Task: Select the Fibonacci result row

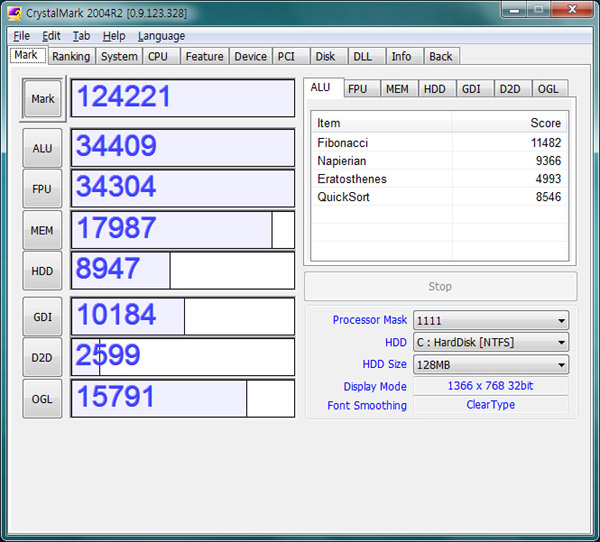Action: pos(438,144)
